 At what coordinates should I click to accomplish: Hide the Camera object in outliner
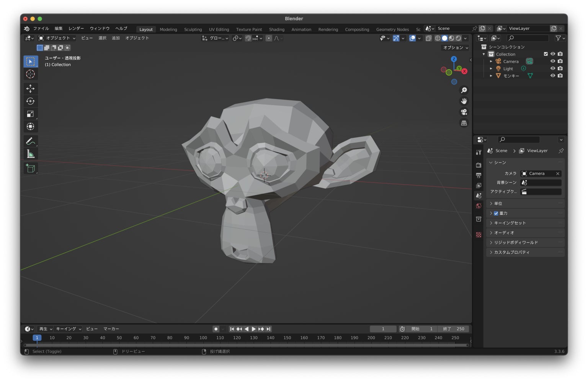(552, 61)
